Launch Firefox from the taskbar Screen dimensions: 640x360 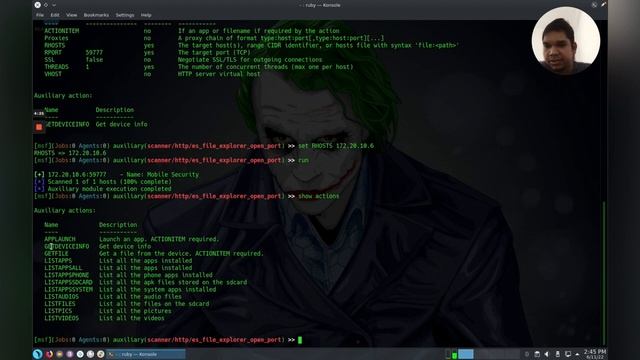49,354
